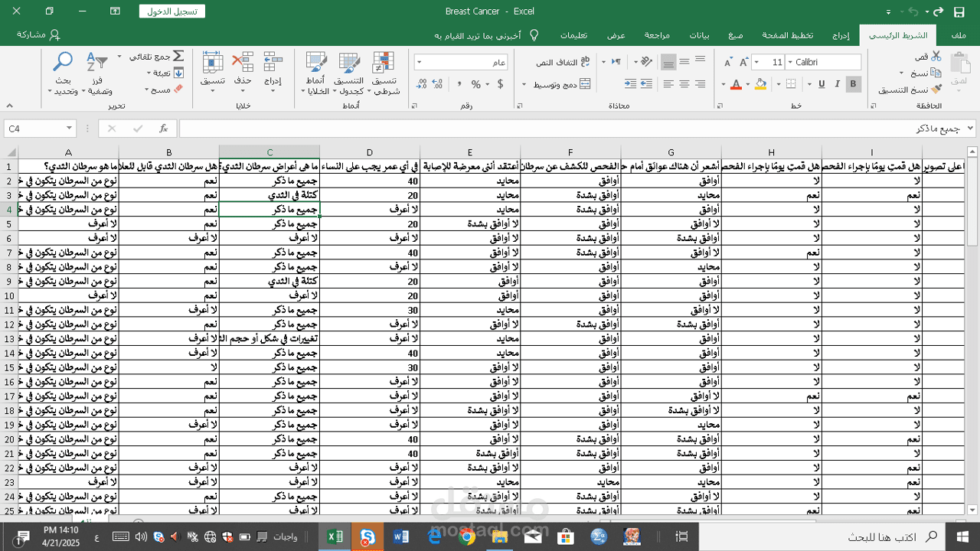Open the Formulas (صيغ) tab
The width and height of the screenshot is (980, 551).
[736, 35]
